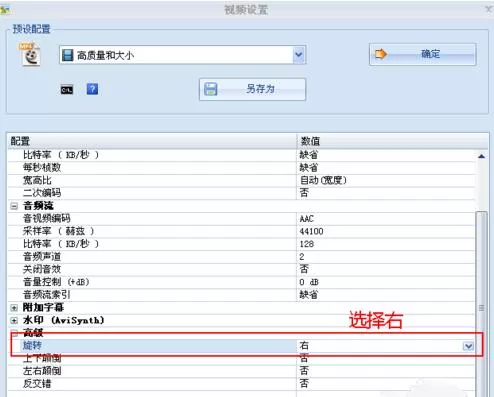Select the 音视频编码 row

pos(242,219)
